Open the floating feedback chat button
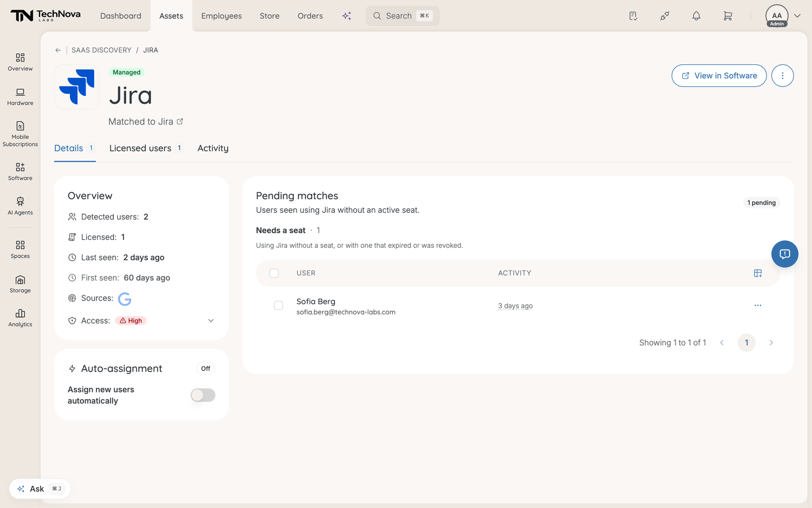Image resolution: width=812 pixels, height=508 pixels. (785, 254)
